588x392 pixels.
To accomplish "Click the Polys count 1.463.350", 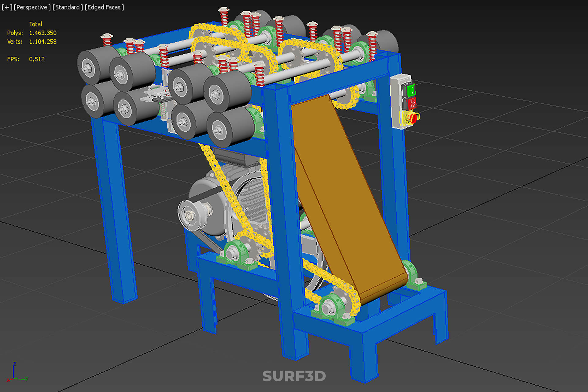I will [x=43, y=33].
